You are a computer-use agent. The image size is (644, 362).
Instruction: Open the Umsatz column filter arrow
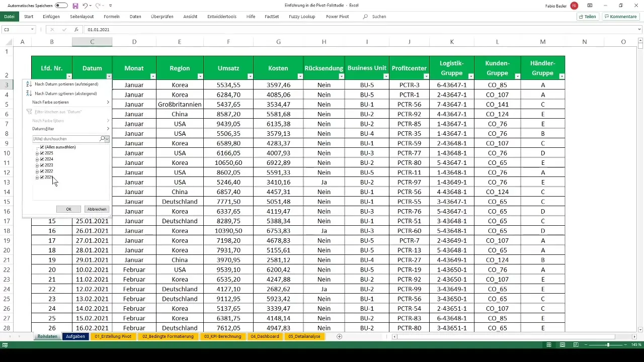pyautogui.click(x=250, y=76)
